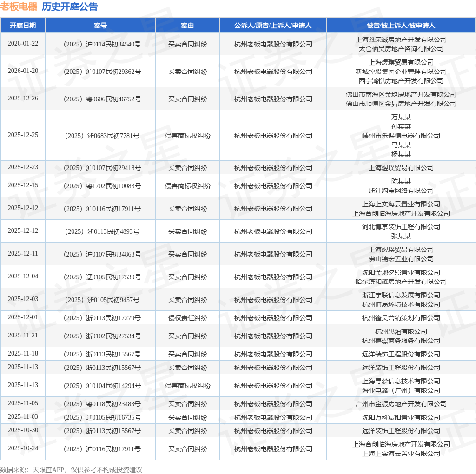The image size is (476, 474).
Task: Click defendant 海业电器（广州）有限公司
Action: [x=401, y=390]
